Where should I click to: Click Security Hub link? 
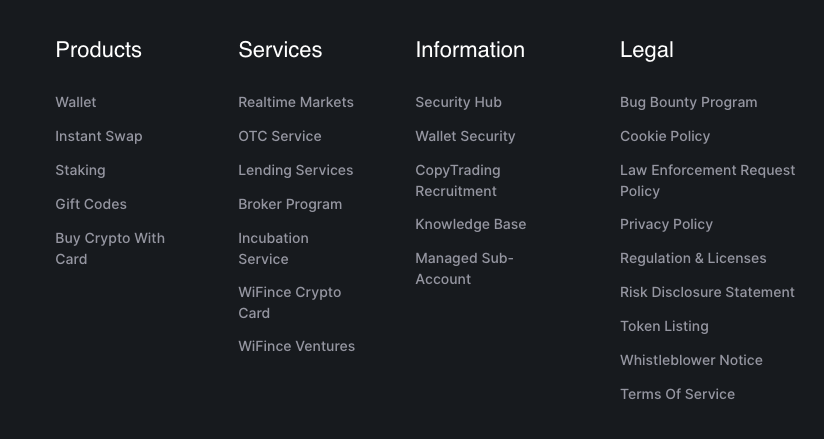(459, 102)
